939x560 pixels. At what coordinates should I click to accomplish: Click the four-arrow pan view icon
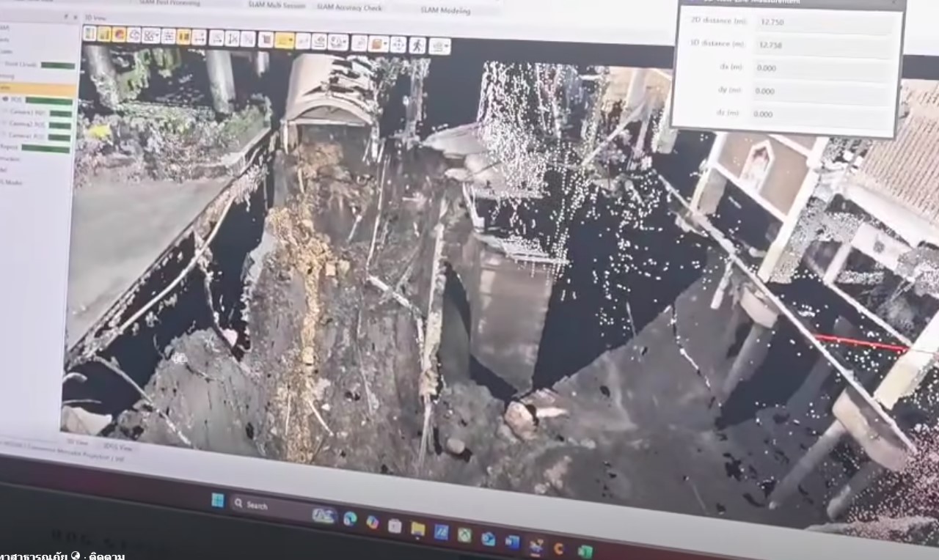[x=398, y=44]
